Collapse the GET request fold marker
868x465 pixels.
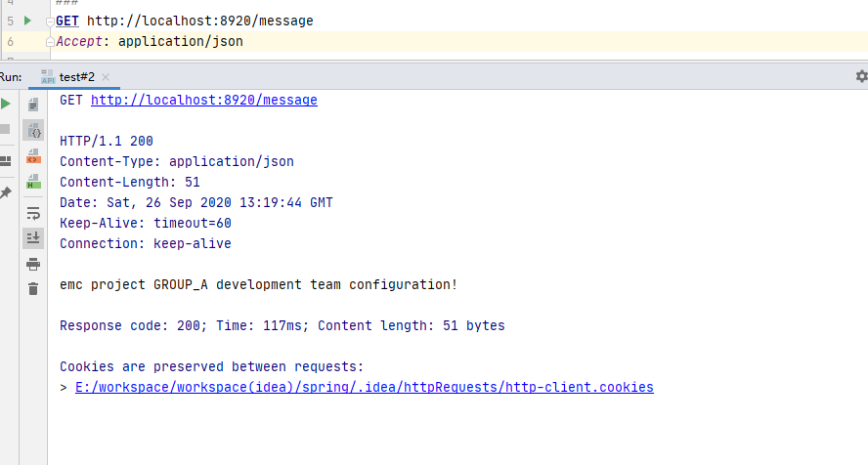click(x=50, y=21)
